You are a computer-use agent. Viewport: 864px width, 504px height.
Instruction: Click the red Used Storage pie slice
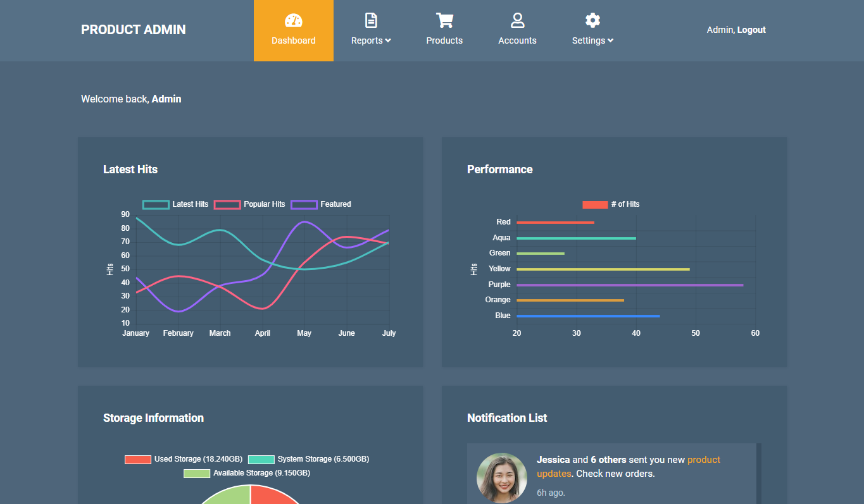tap(273, 495)
